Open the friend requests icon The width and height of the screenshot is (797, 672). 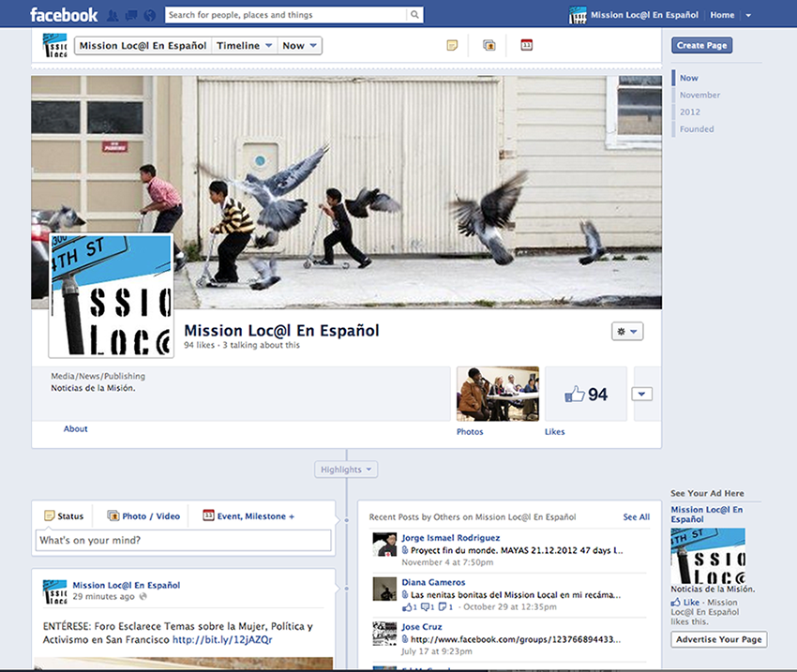(x=113, y=16)
